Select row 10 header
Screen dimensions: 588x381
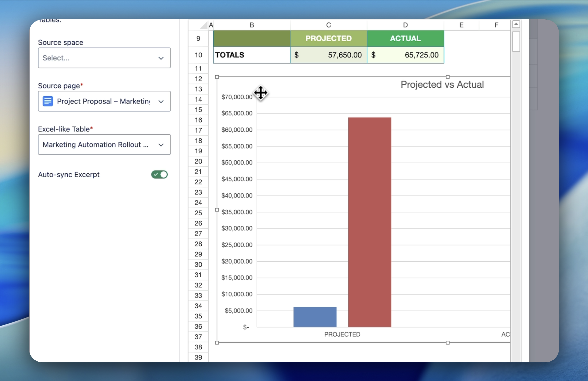coord(198,55)
